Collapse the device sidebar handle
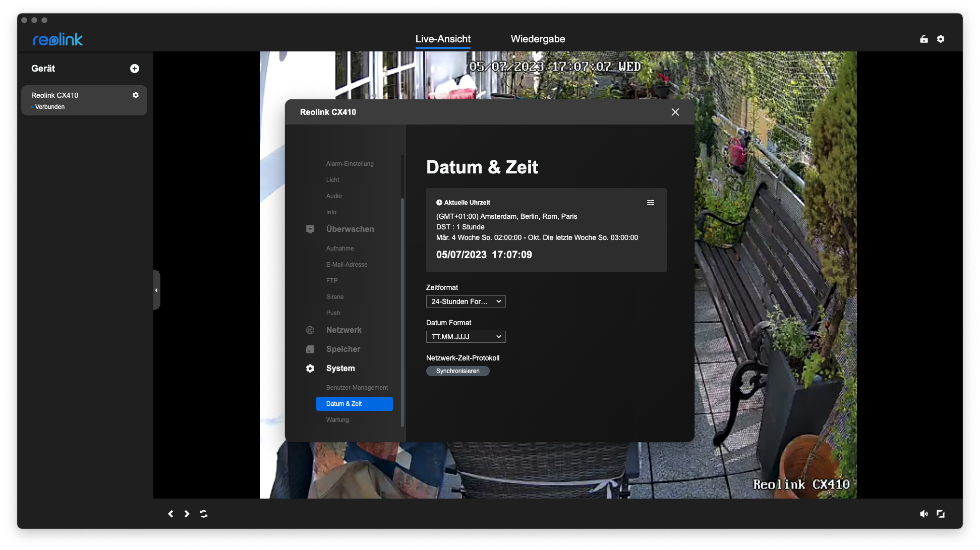Image resolution: width=980 pixels, height=550 pixels. 156,290
